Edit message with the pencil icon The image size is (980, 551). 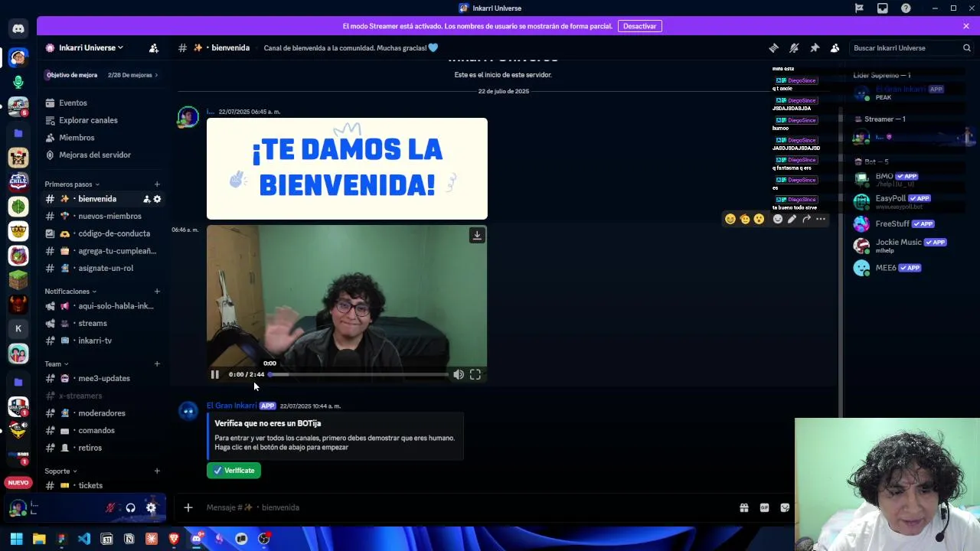792,219
